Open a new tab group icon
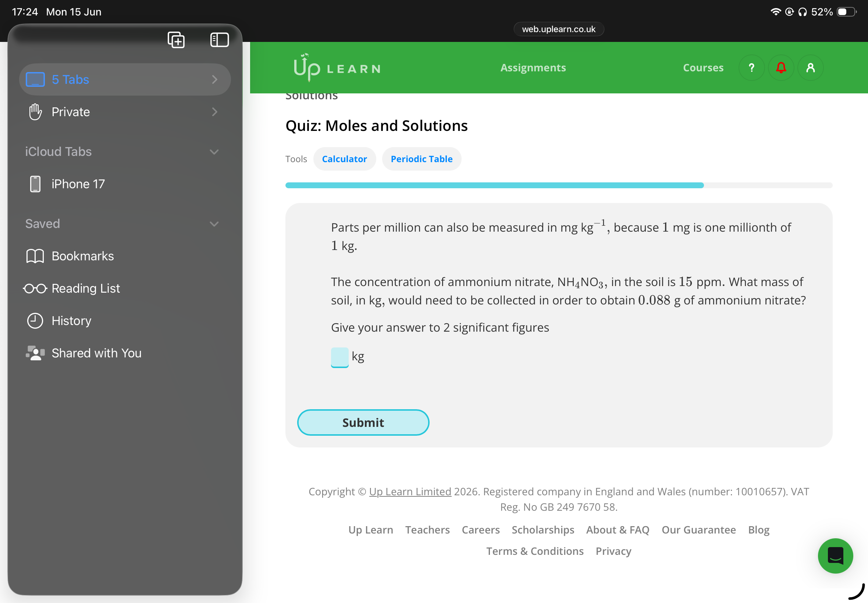This screenshot has height=603, width=868. pyautogui.click(x=176, y=40)
